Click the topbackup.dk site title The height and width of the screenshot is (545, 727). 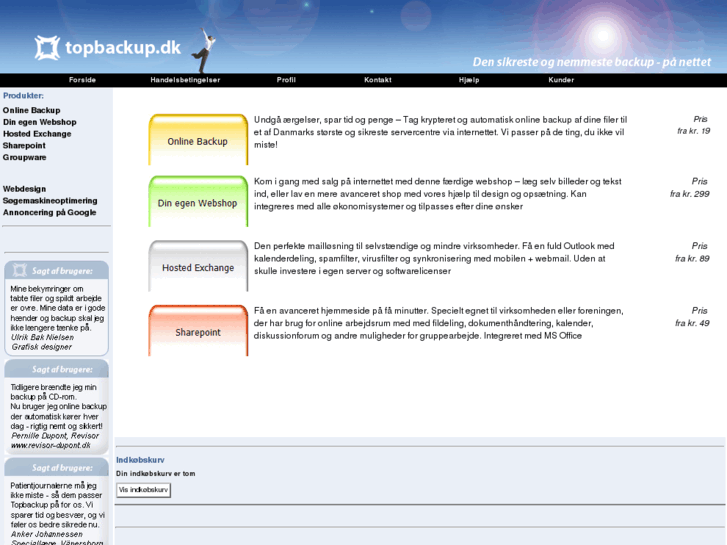pyautogui.click(x=123, y=47)
